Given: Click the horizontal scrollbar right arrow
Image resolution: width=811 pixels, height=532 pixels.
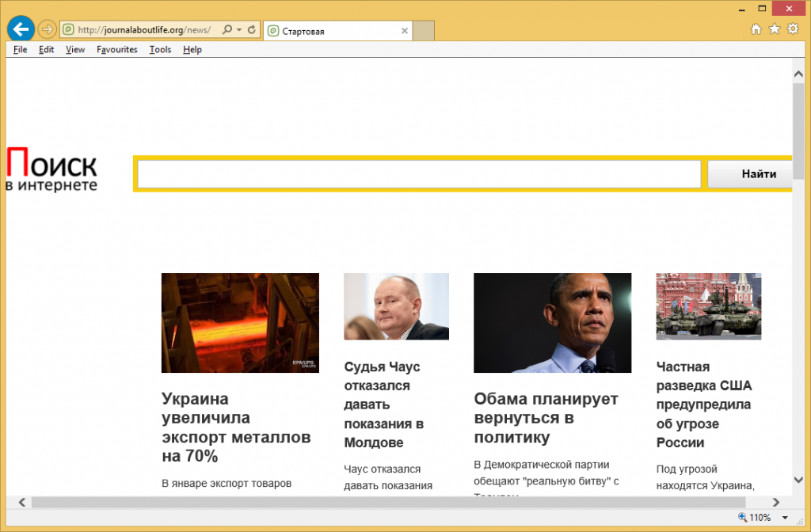Looking at the screenshot, I should (x=777, y=503).
